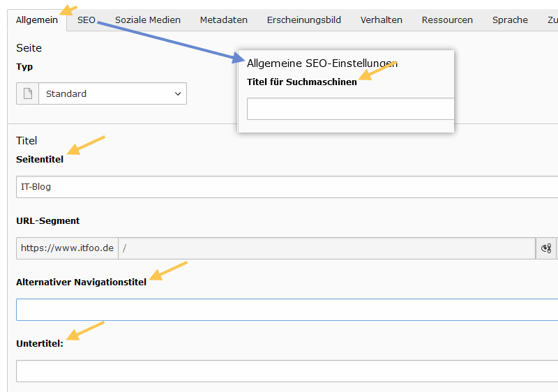The image size is (558, 392).
Task: Open the Allgemein tab
Action: pyautogui.click(x=37, y=20)
